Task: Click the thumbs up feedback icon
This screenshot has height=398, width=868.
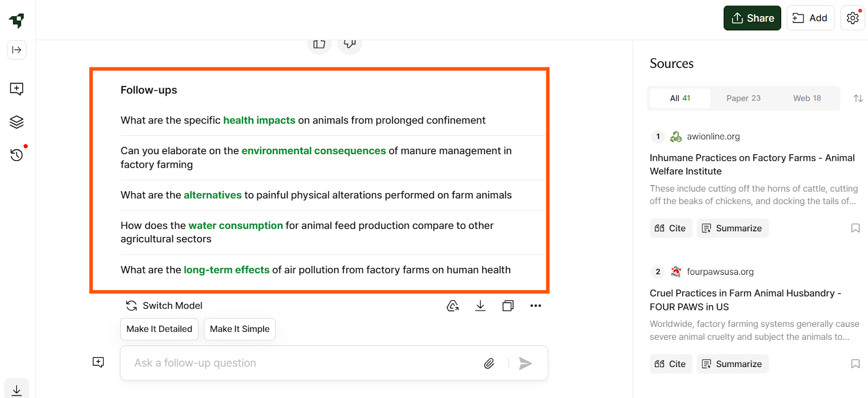Action: pos(320,44)
